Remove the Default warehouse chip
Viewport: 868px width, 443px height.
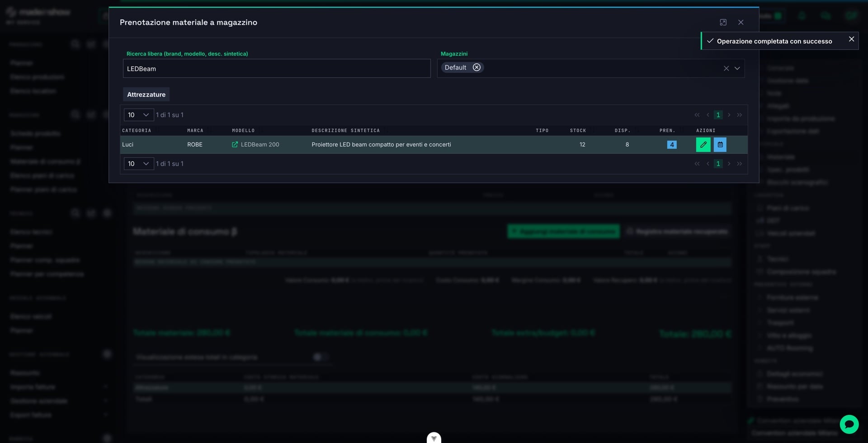(476, 67)
